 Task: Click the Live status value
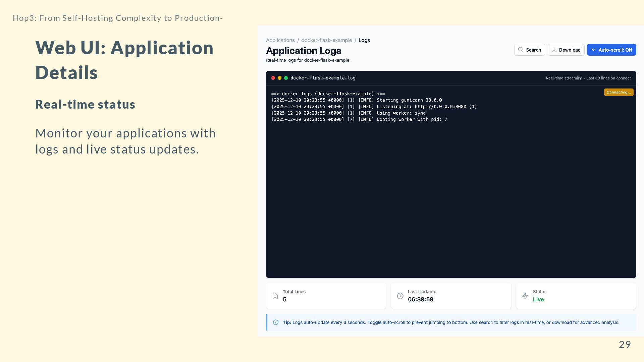point(538,299)
